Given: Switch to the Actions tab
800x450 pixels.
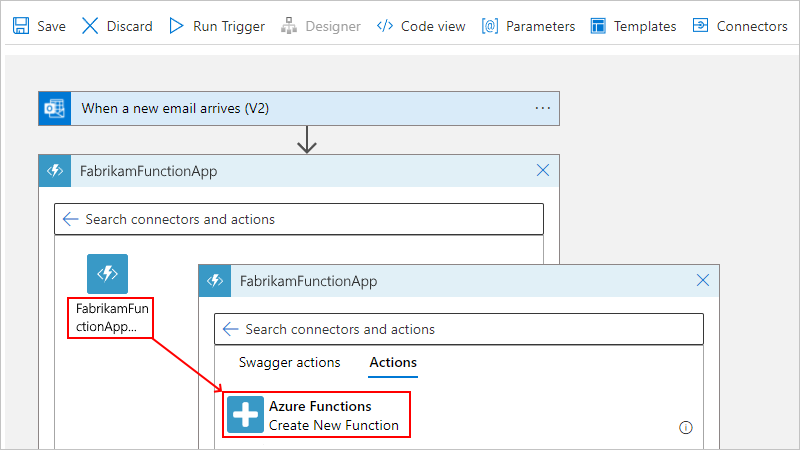Looking at the screenshot, I should tap(393, 363).
